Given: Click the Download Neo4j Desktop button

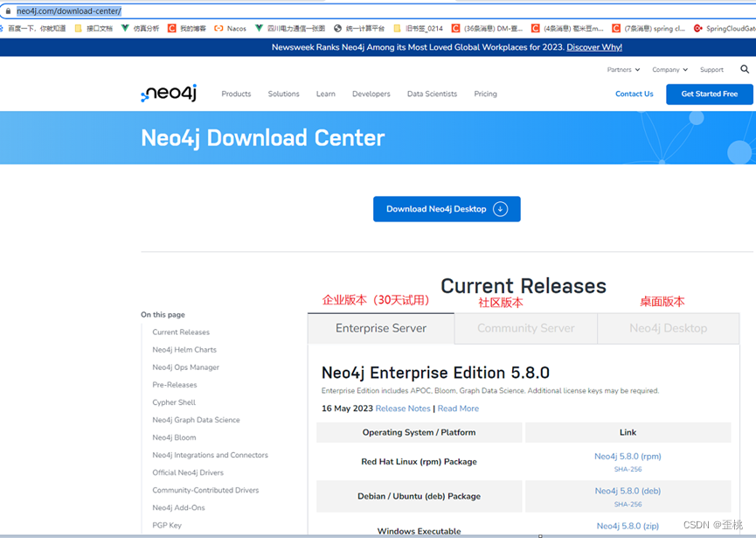Looking at the screenshot, I should [447, 209].
